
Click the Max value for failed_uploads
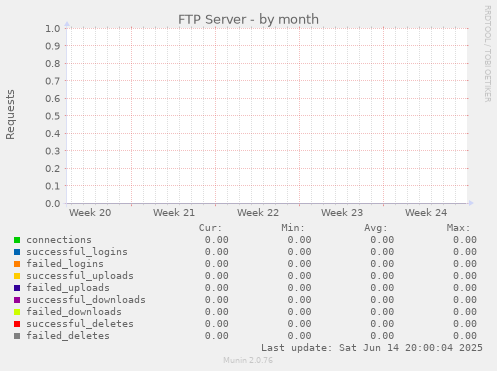465,288
